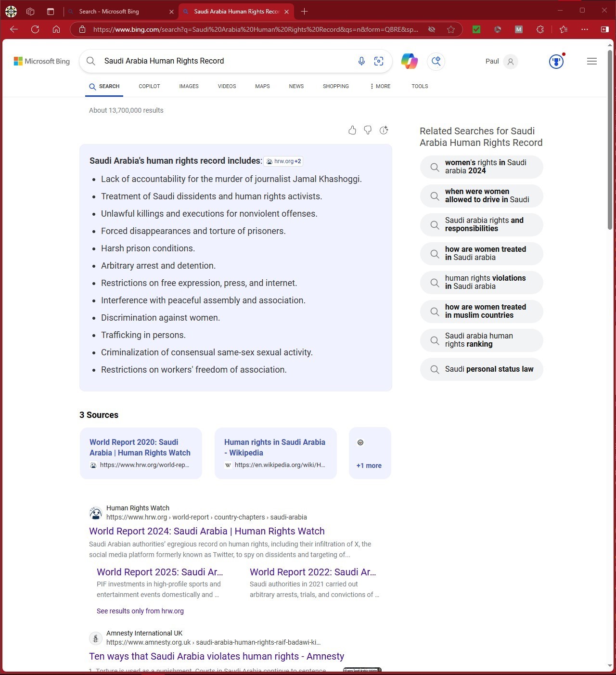Viewport: 616px width, 675px height.
Task: Click the Amnesty International UK favicon
Action: tap(96, 638)
